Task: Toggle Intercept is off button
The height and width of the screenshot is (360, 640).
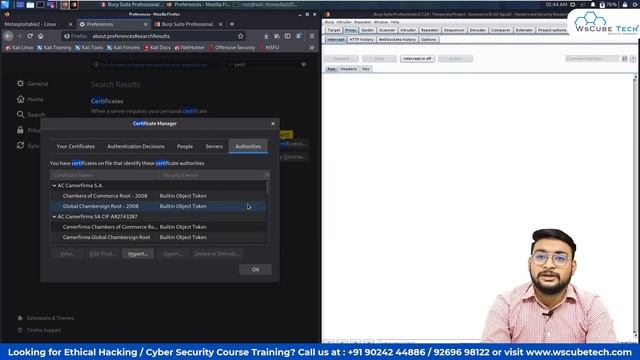Action: pos(417,59)
